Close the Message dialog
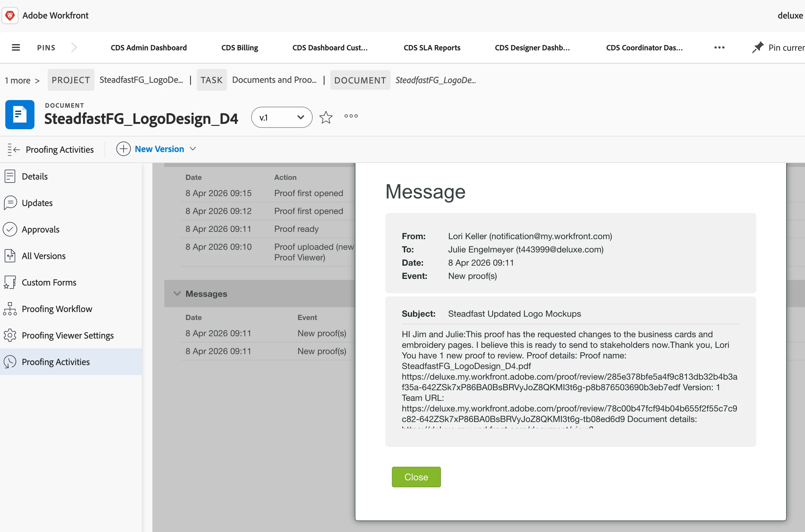 416,477
